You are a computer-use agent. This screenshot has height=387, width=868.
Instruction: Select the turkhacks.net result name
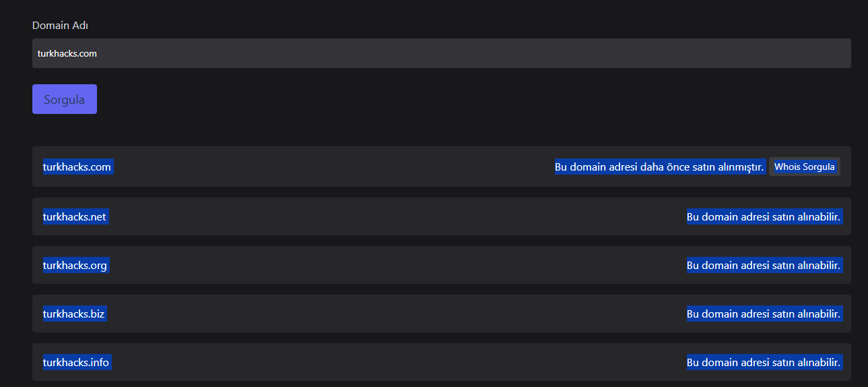(x=75, y=216)
